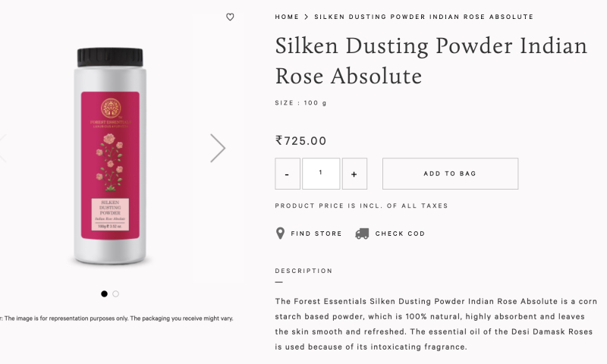Click the breadcrumb chevron after HOME
This screenshot has height=364, width=607.
click(307, 17)
